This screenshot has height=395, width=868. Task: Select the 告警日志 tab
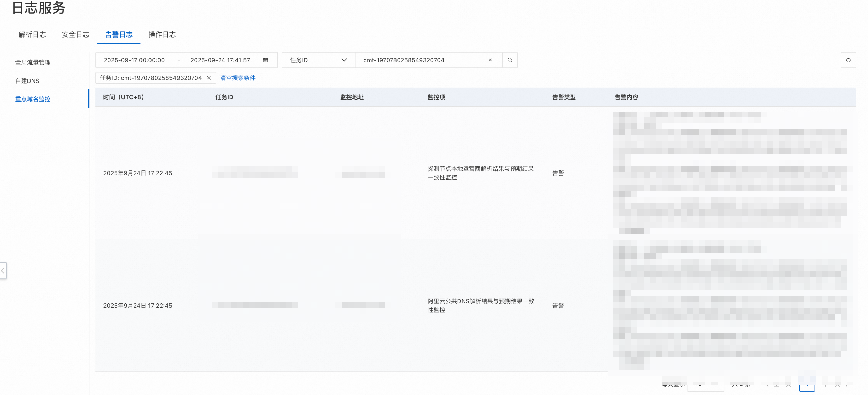tap(119, 34)
